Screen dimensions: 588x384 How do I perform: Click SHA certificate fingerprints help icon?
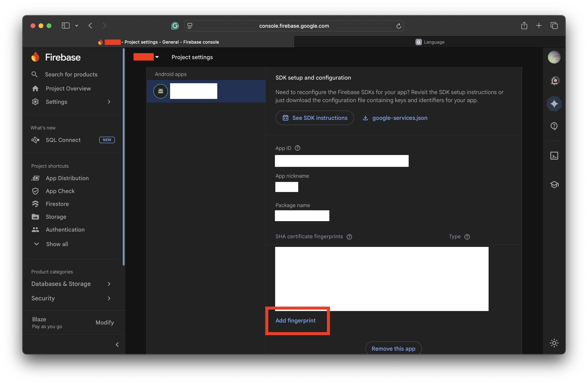pos(349,237)
